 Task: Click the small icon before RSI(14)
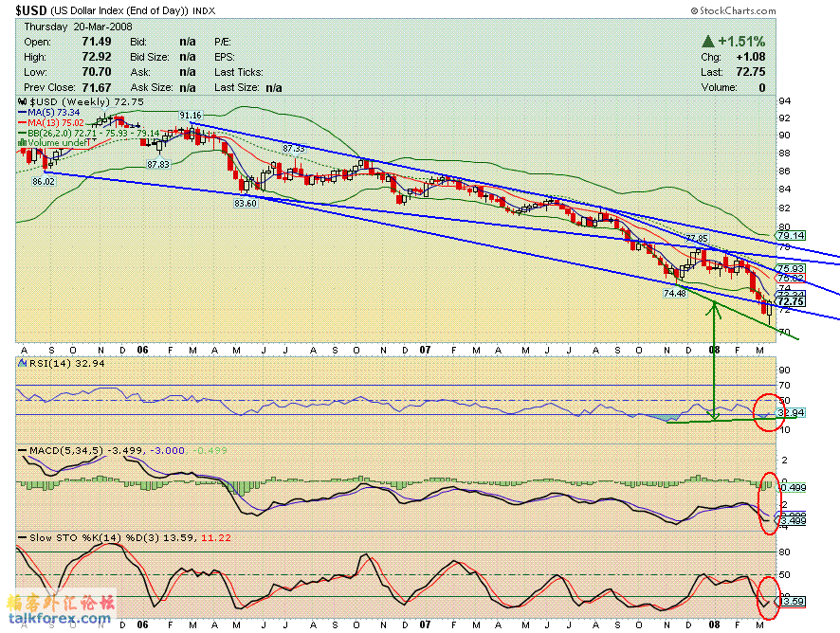point(23,363)
